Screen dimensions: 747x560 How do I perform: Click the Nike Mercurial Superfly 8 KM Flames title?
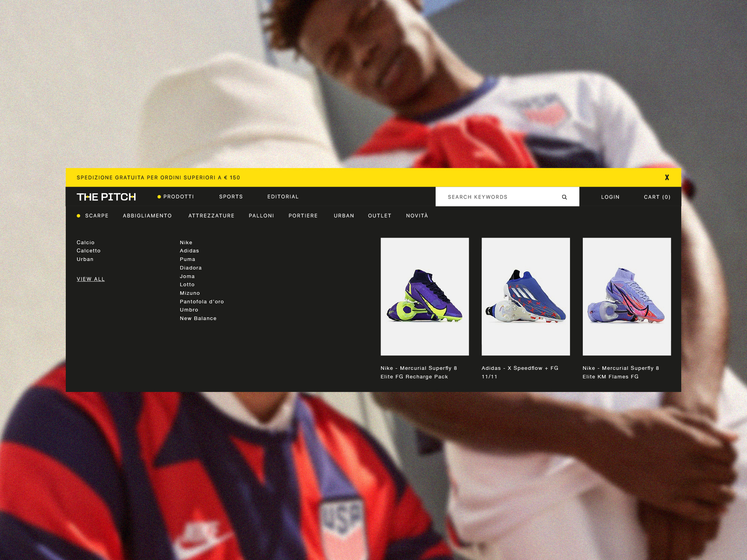click(621, 373)
